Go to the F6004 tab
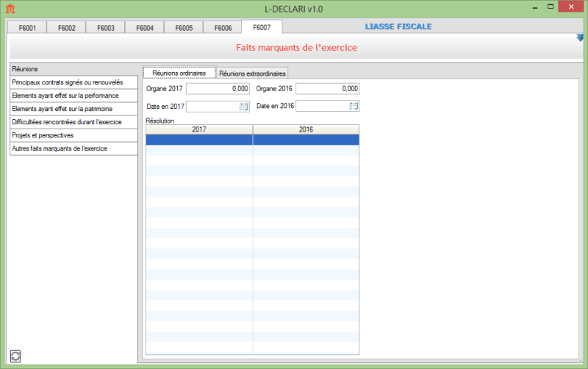The width and height of the screenshot is (588, 369). 145,28
